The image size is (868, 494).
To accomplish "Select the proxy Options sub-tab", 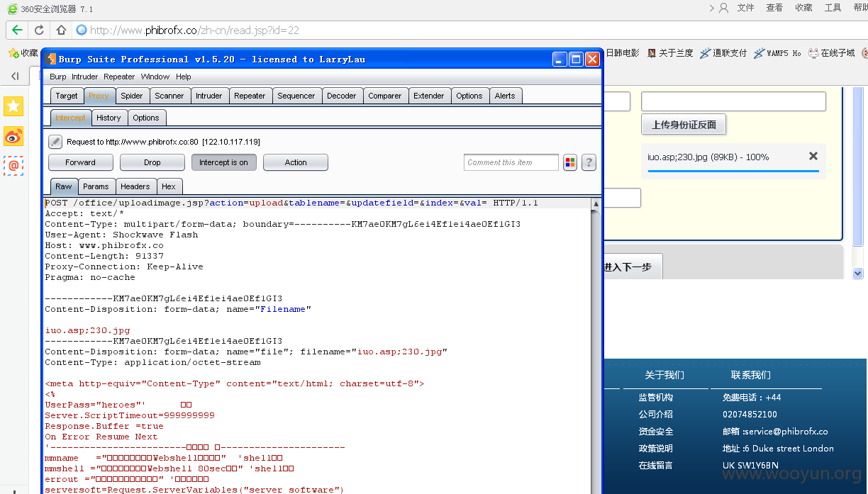I will pos(146,118).
